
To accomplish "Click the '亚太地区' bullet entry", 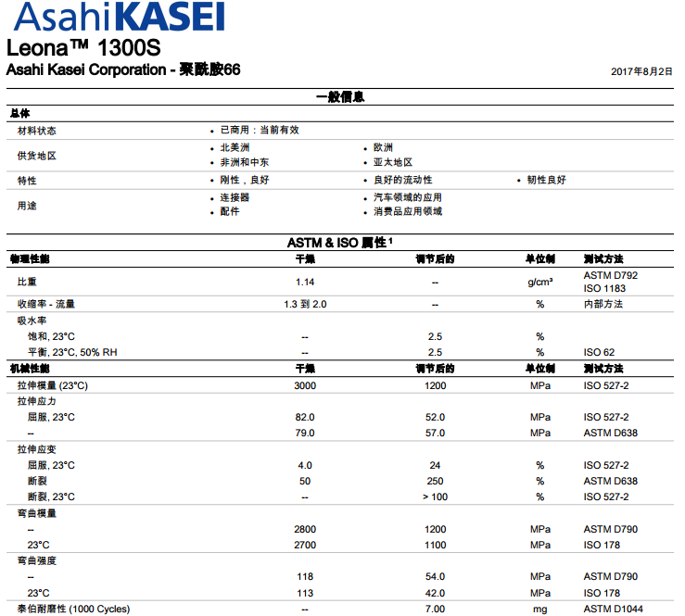I will (393, 162).
